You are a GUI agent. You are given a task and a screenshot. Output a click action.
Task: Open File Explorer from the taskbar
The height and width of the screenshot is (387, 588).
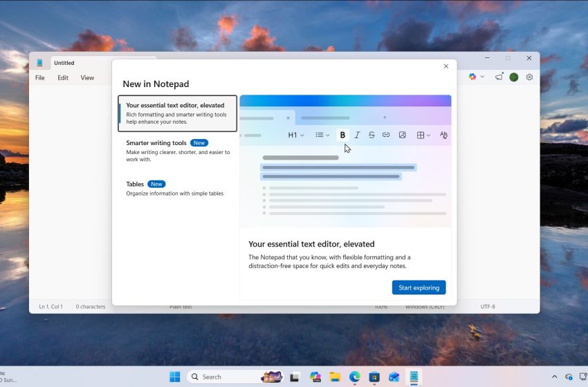pyautogui.click(x=335, y=377)
